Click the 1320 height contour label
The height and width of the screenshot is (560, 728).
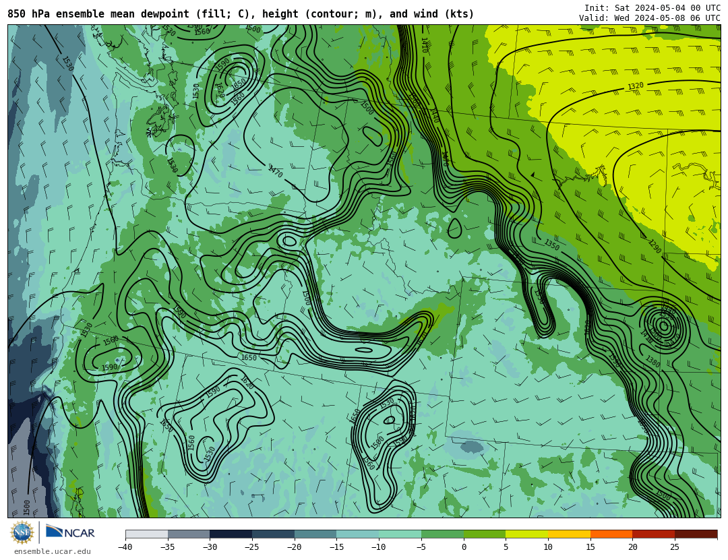click(x=636, y=86)
